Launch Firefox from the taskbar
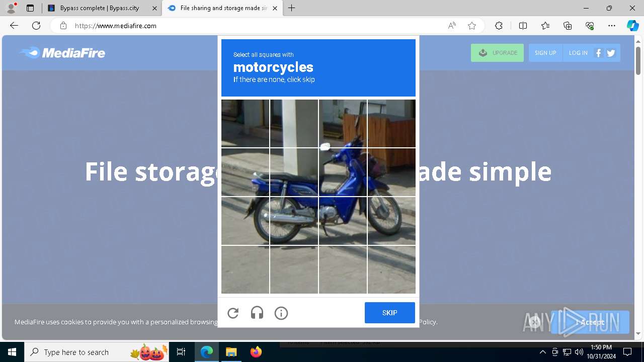 (256, 352)
